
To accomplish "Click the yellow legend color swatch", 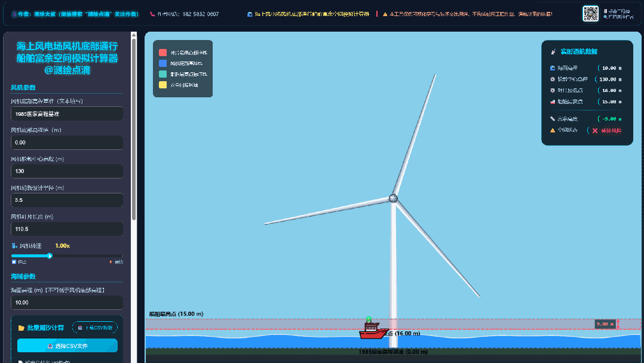I will click(162, 85).
